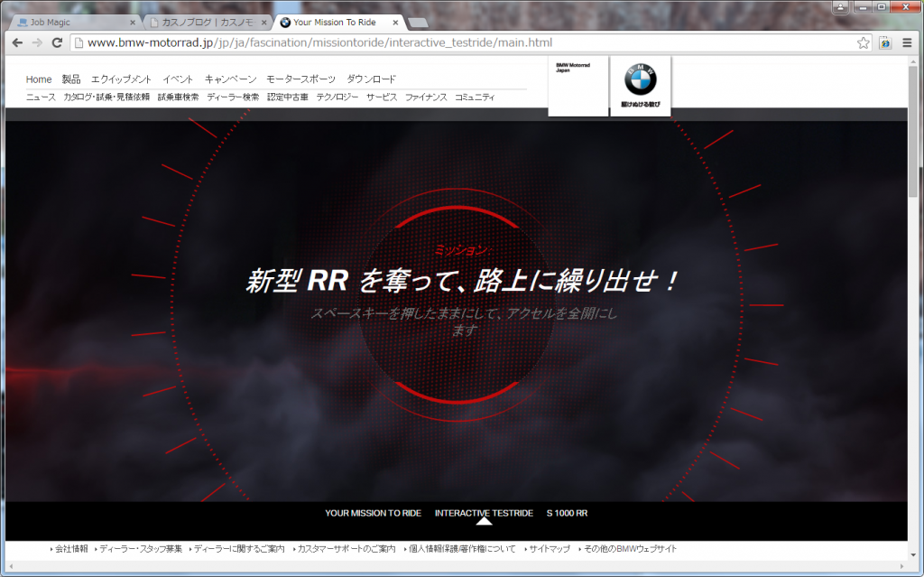Click the horizontal scrollbar left arrow
This screenshot has width=924, height=577.
click(x=11, y=567)
